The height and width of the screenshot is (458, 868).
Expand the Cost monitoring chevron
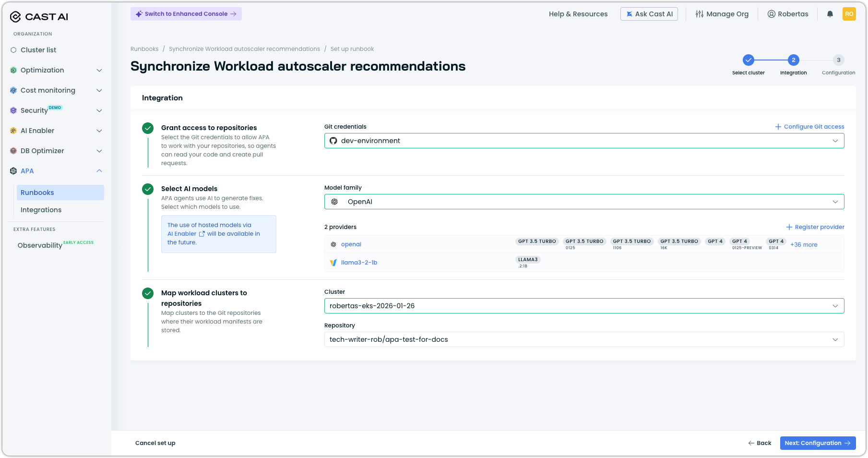click(99, 90)
